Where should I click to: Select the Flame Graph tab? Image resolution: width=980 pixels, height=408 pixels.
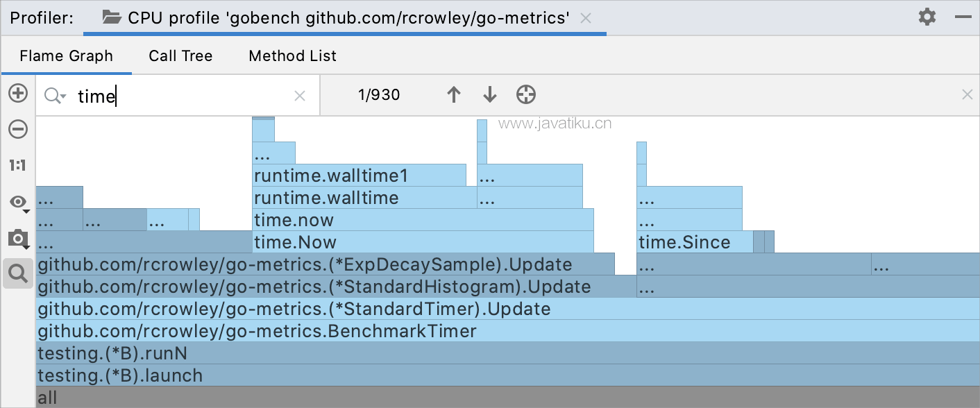pos(67,56)
